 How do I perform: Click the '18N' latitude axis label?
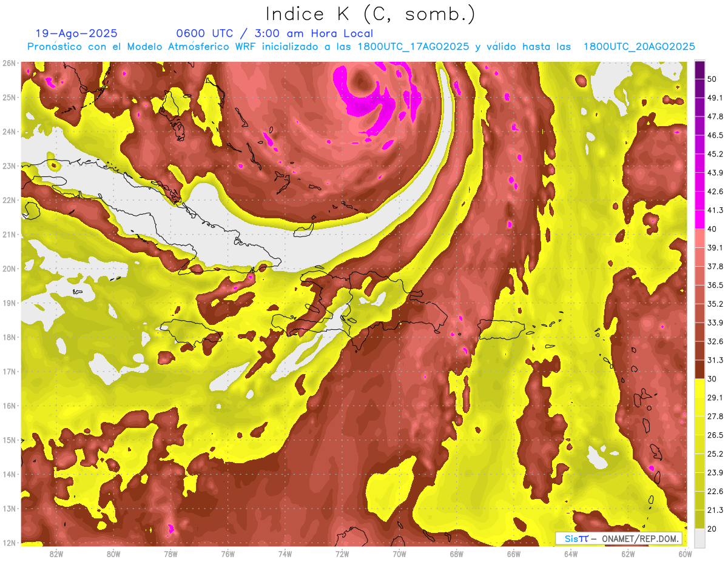coord(8,337)
